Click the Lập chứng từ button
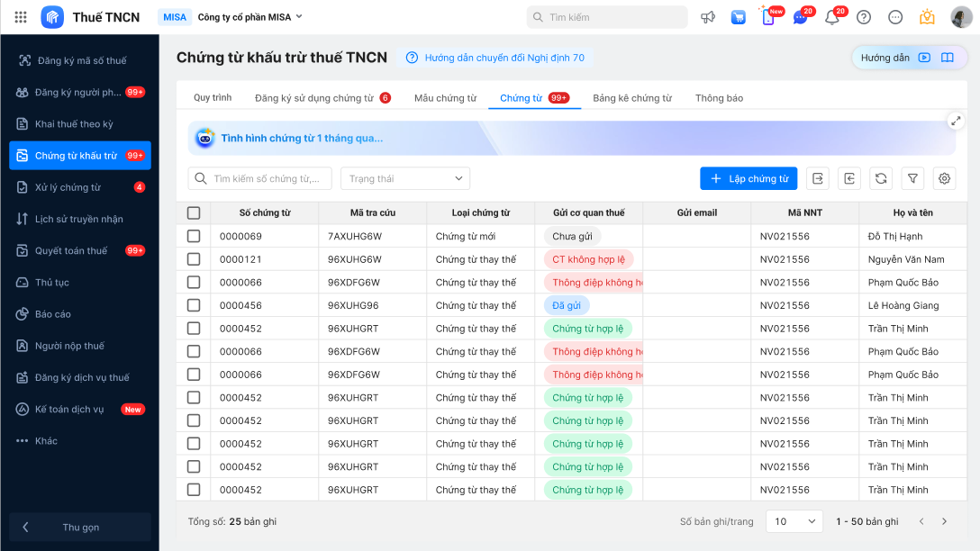The width and height of the screenshot is (980, 551). [749, 178]
